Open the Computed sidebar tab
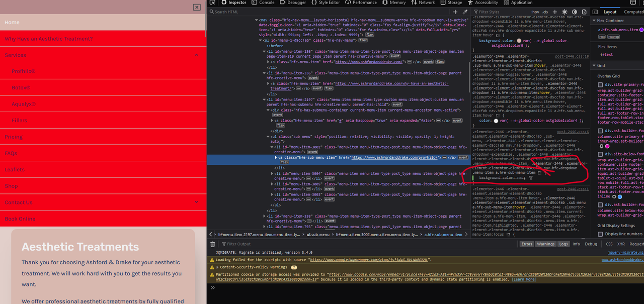This screenshot has width=644, height=304. [633, 12]
